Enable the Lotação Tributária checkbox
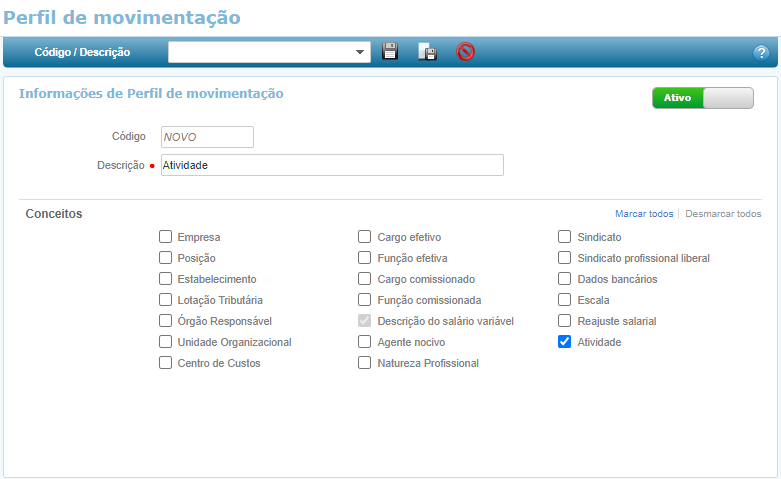 (x=166, y=300)
